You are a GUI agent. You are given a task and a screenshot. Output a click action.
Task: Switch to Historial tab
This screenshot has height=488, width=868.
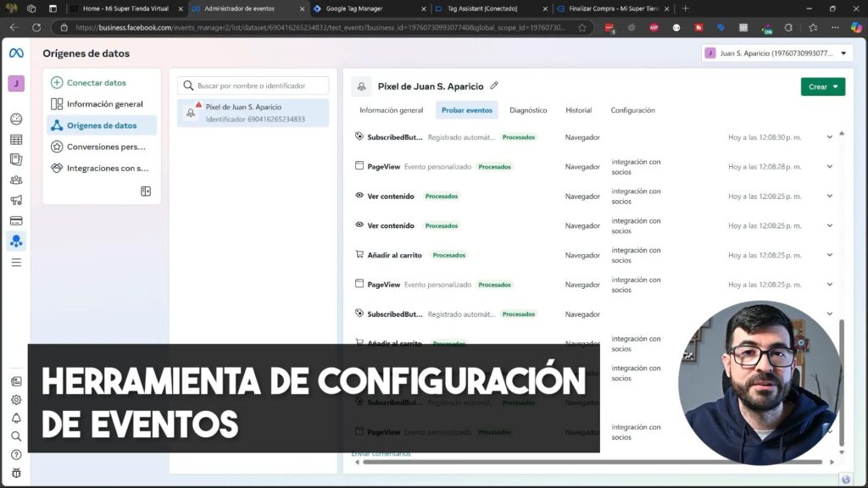[x=578, y=110]
